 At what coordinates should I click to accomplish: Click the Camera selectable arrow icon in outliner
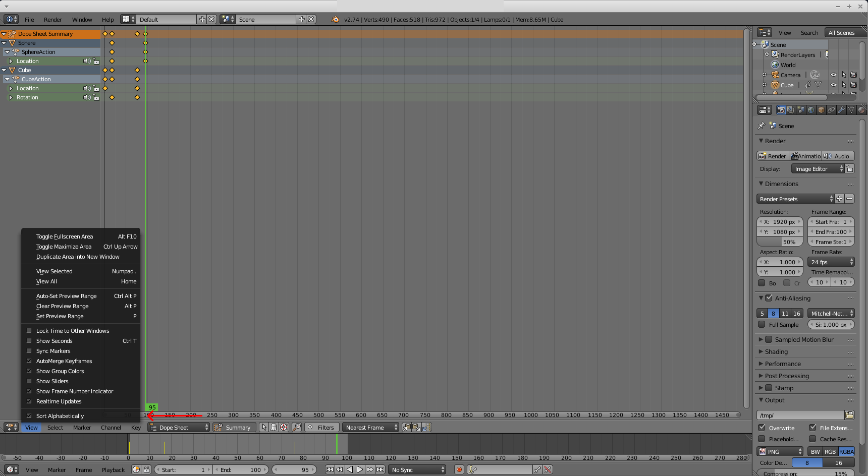pyautogui.click(x=844, y=75)
